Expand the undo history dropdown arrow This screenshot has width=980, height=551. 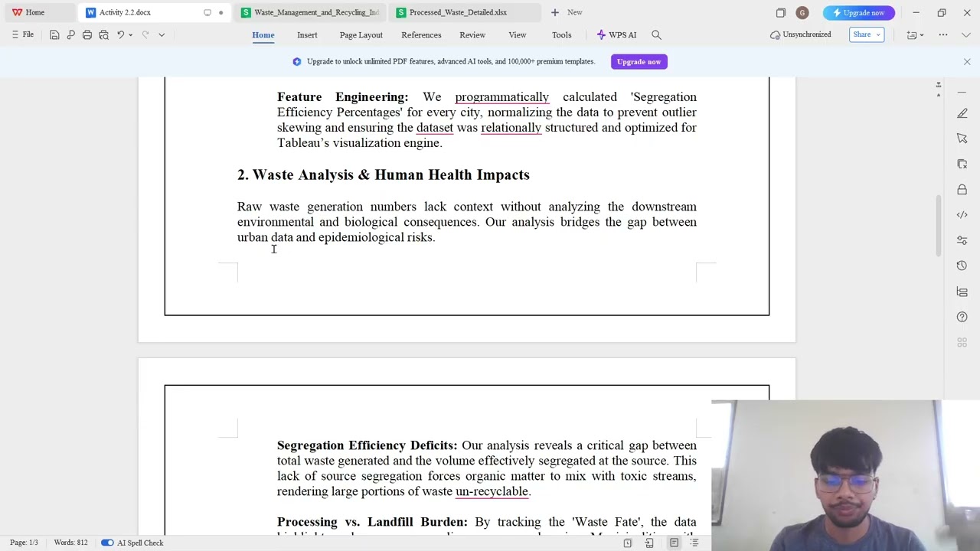coord(130,34)
